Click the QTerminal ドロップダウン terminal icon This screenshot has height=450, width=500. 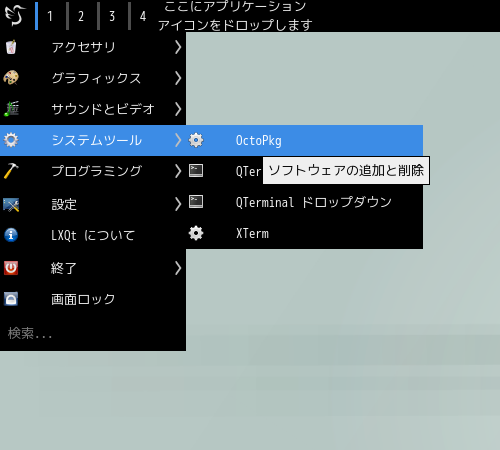(x=196, y=202)
